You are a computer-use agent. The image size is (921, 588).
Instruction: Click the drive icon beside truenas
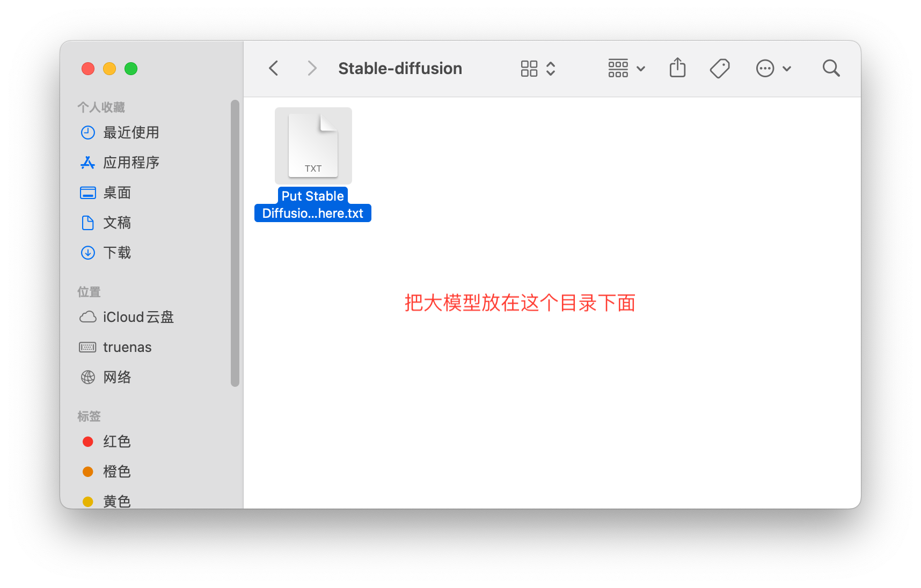pos(87,347)
